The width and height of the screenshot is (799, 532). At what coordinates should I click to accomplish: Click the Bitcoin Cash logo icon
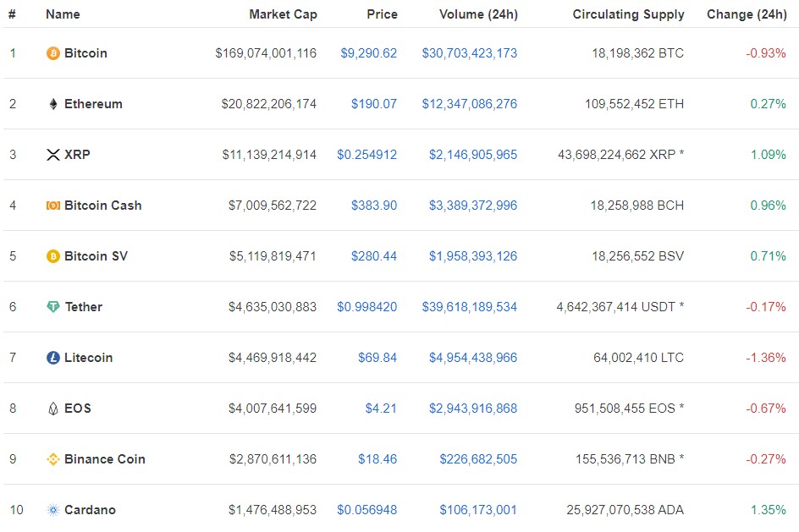(x=53, y=206)
